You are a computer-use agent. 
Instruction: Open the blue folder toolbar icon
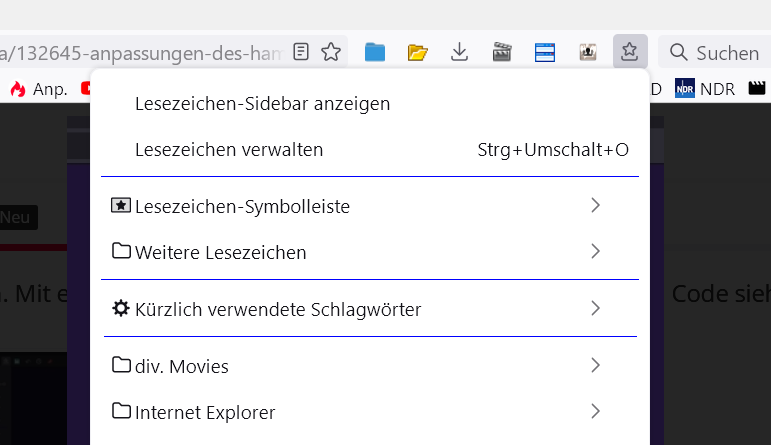point(375,52)
